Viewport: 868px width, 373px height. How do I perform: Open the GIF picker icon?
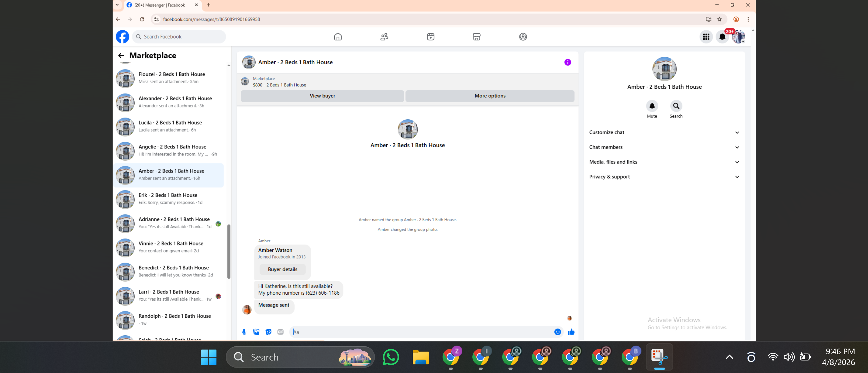coord(280,332)
